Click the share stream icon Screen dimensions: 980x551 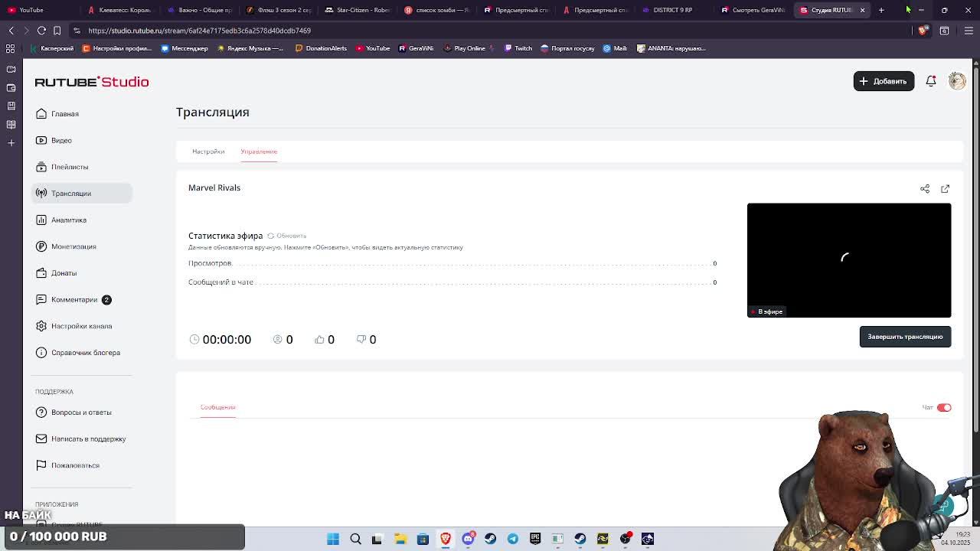pyautogui.click(x=925, y=189)
